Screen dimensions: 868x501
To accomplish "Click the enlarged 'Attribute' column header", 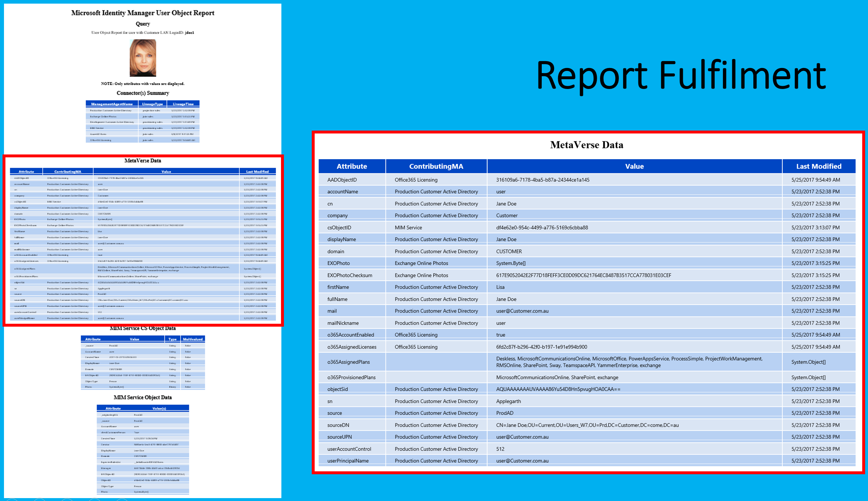I will click(352, 166).
